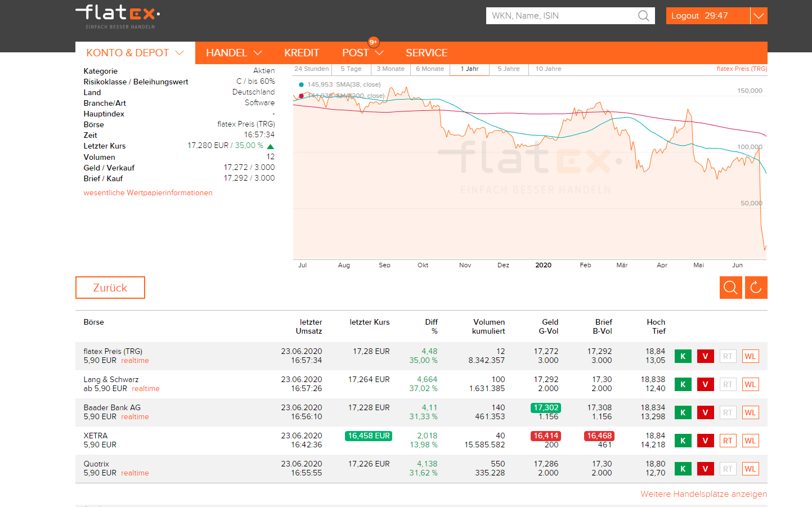Expand the KONTO & DEPOT menu
The image size is (812, 507).
135,53
